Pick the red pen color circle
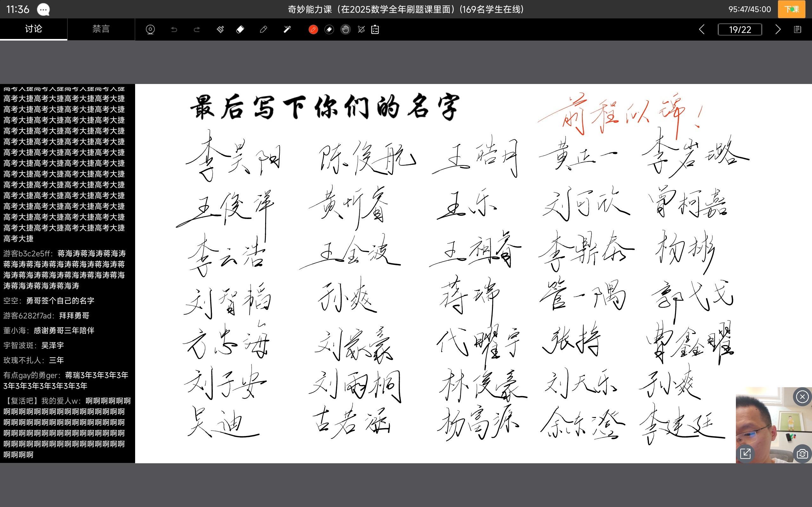Image resolution: width=812 pixels, height=507 pixels. pyautogui.click(x=313, y=29)
